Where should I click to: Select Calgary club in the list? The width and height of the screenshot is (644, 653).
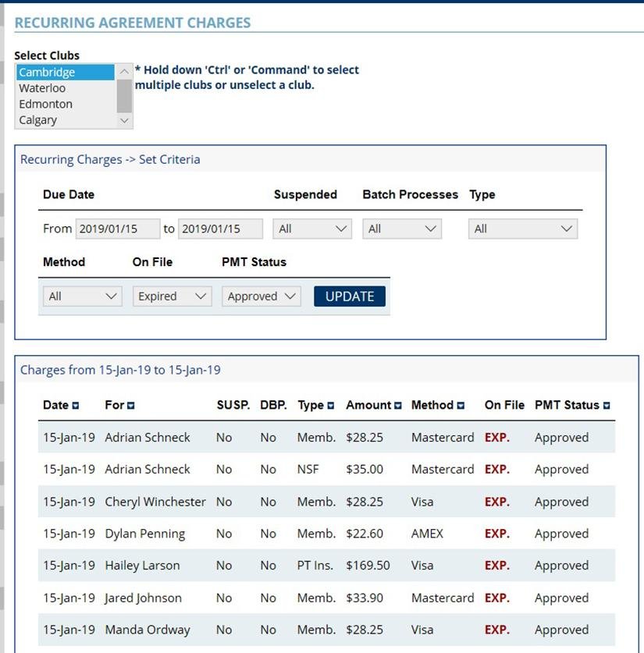pyautogui.click(x=38, y=120)
